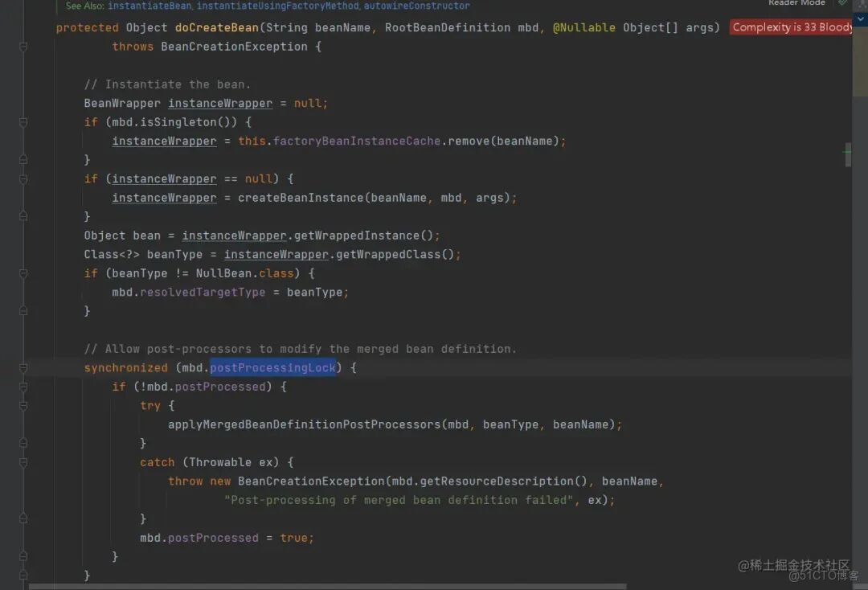Click fold end marker closing the synchronized block

(x=23, y=575)
